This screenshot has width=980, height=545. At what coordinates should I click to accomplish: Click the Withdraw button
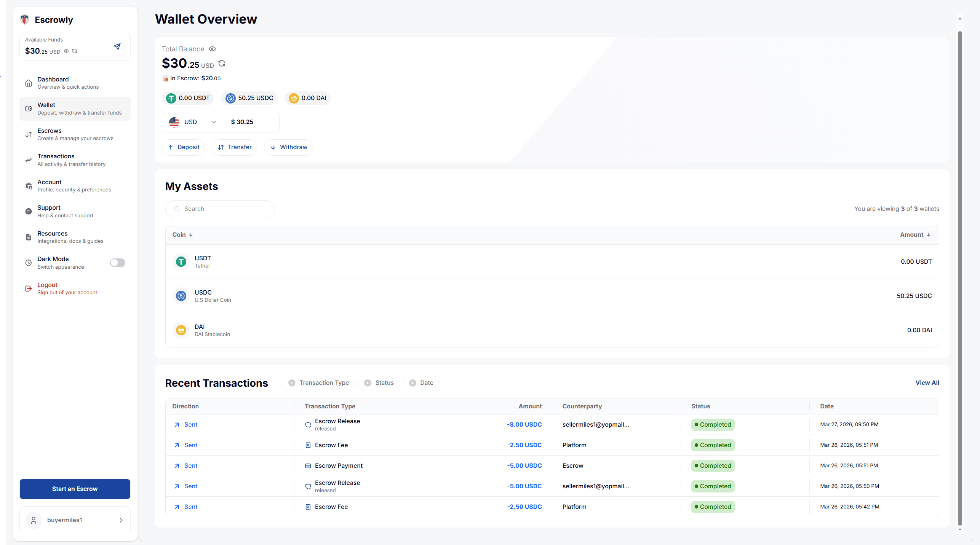point(289,147)
